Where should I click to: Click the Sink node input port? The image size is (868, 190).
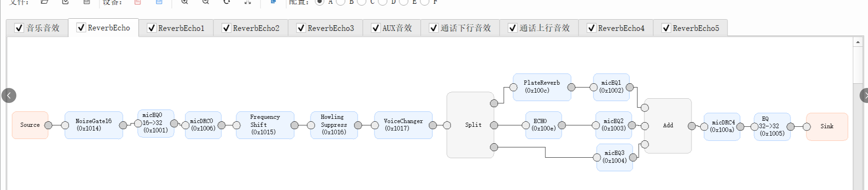coord(806,126)
